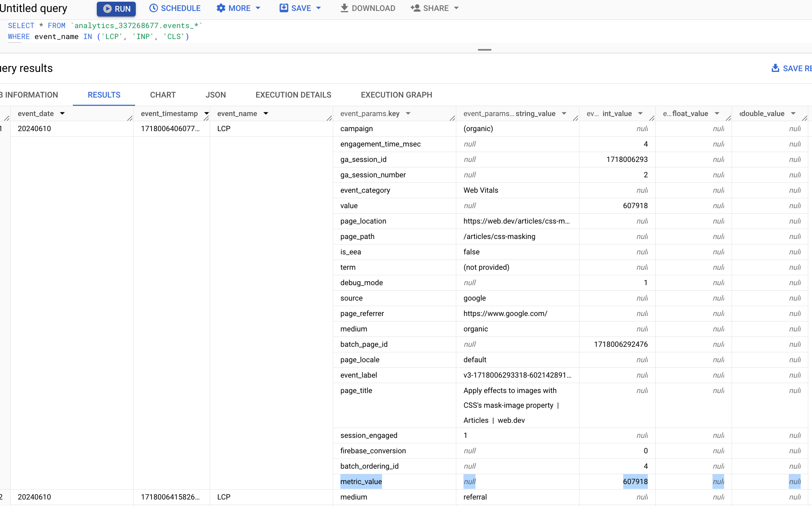This screenshot has width=812, height=506.
Task: Open the SCHEDULE query options
Action: [x=175, y=8]
